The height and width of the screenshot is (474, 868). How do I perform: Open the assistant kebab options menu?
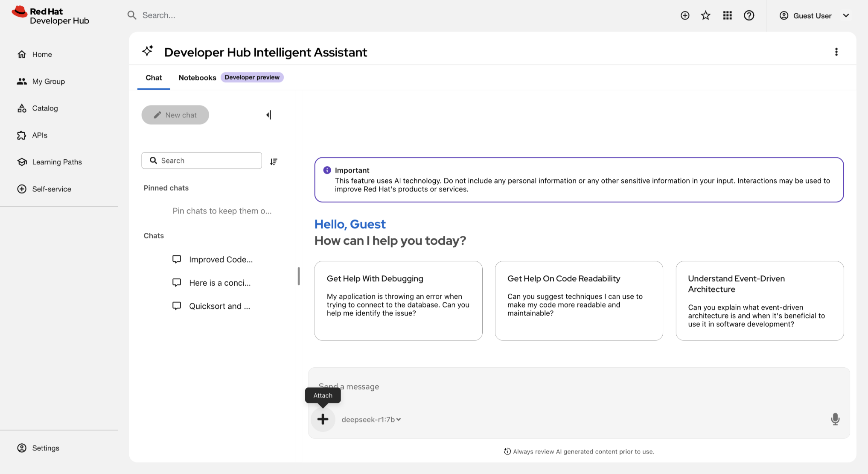pyautogui.click(x=836, y=52)
